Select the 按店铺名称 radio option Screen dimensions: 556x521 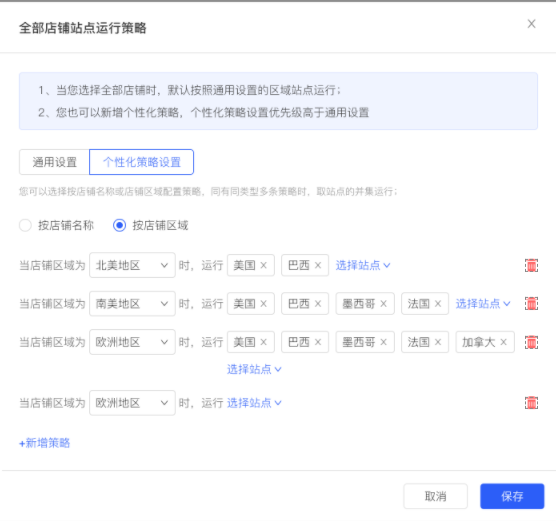coord(26,225)
